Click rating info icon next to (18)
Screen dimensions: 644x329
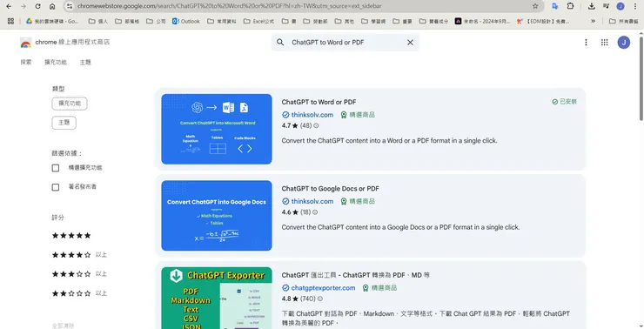[315, 212]
